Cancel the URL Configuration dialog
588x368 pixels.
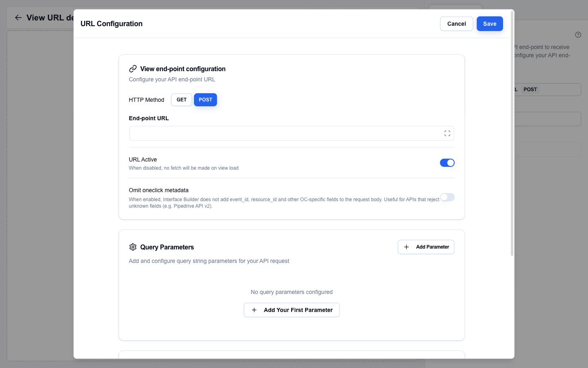tap(457, 24)
